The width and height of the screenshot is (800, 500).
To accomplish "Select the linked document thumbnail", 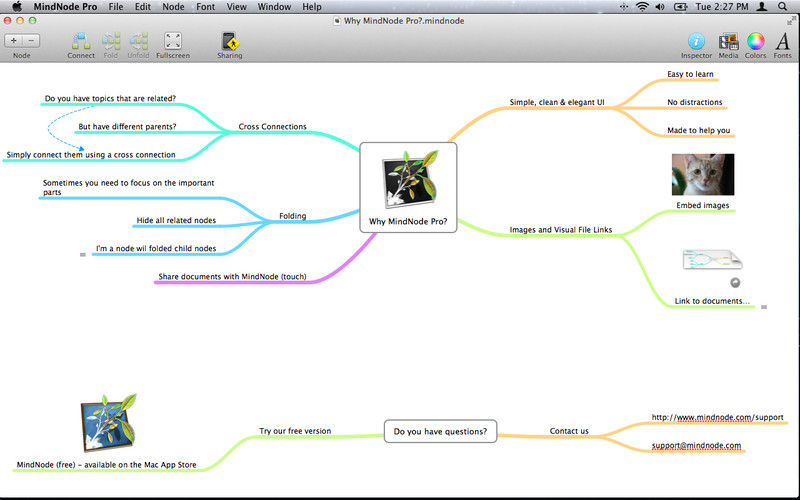I will coord(712,260).
